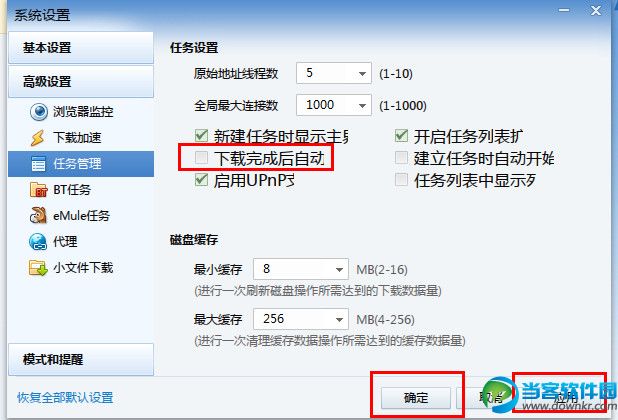
Task: Open the BT任务 folder icon
Action: [x=39, y=190]
